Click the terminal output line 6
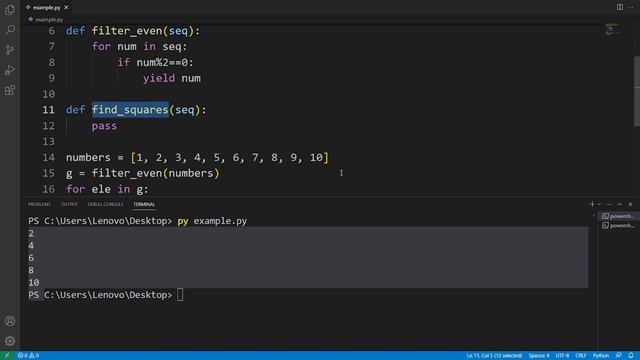Viewport: 640px width, 360px height. [x=31, y=258]
